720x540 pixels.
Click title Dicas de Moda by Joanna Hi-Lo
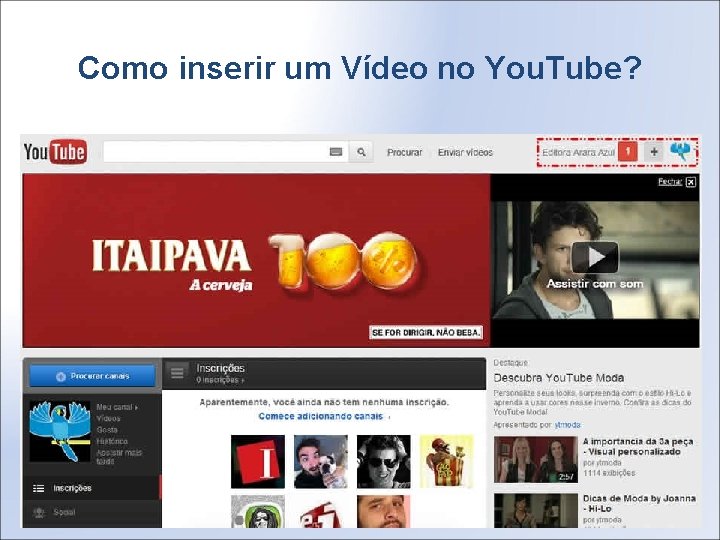[x=639, y=503]
